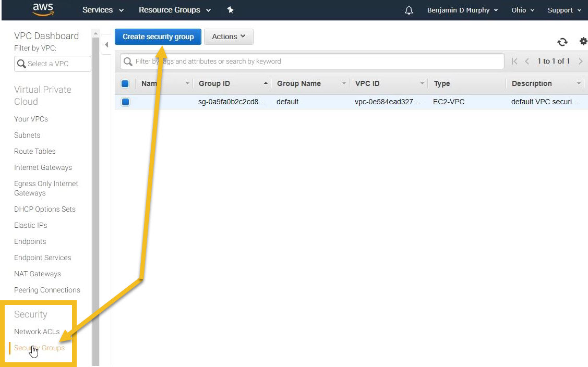588x367 pixels.
Task: Open the Description column filter arrow
Action: 579,83
